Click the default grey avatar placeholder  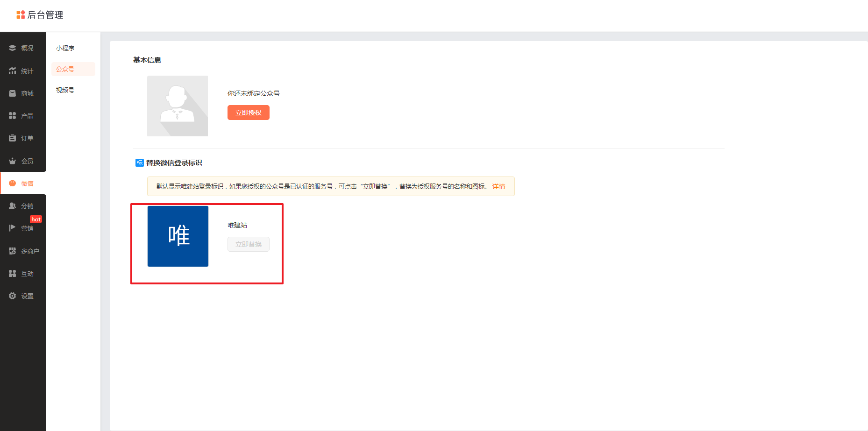coord(178,106)
